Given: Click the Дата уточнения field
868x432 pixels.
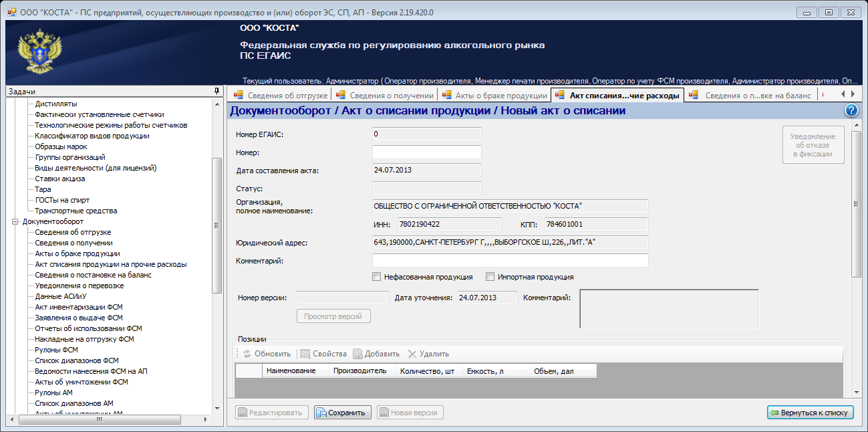Looking at the screenshot, I should pyautogui.click(x=487, y=298).
